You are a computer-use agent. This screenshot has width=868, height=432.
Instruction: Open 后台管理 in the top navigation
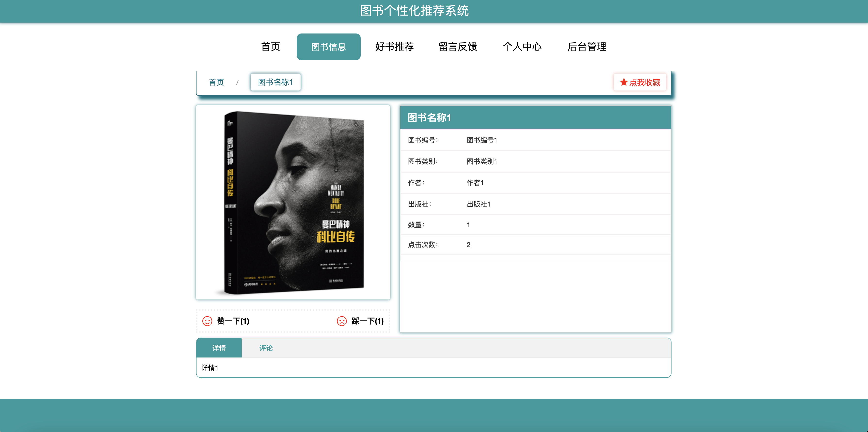(x=587, y=47)
